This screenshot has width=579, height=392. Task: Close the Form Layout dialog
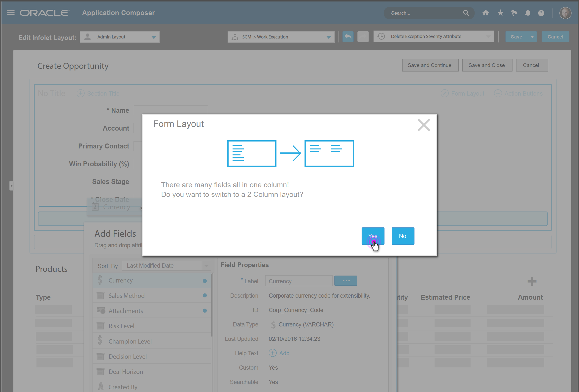pyautogui.click(x=424, y=125)
